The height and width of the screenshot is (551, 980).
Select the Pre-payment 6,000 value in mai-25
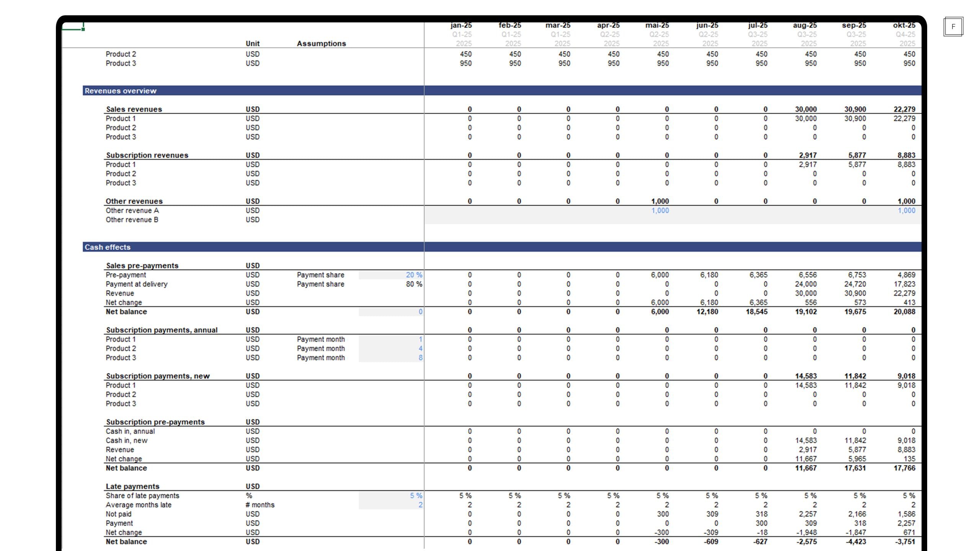(x=660, y=275)
